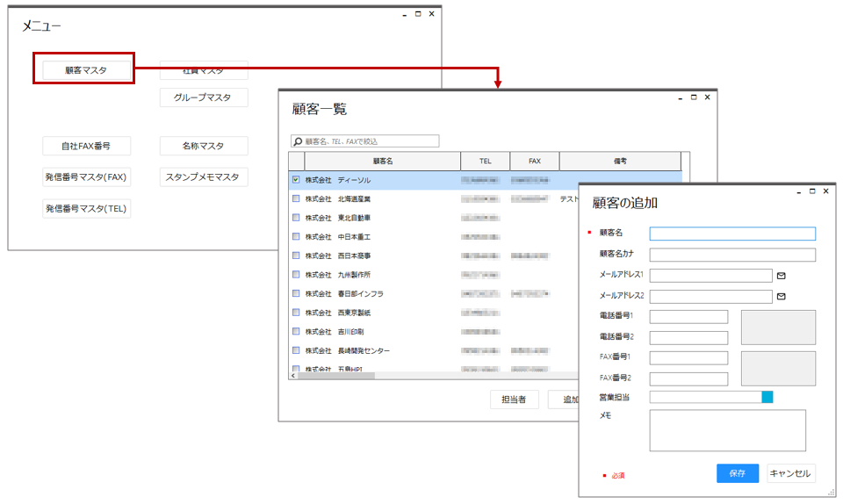Select the 株式会社 北海道産業 row text
Image resolution: width=843 pixels, height=504 pixels.
click(x=337, y=198)
